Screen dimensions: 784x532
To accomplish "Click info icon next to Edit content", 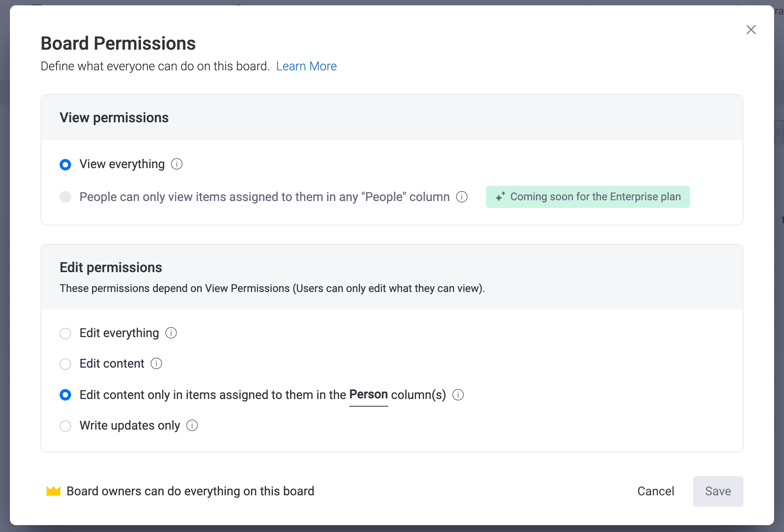I will [156, 363].
